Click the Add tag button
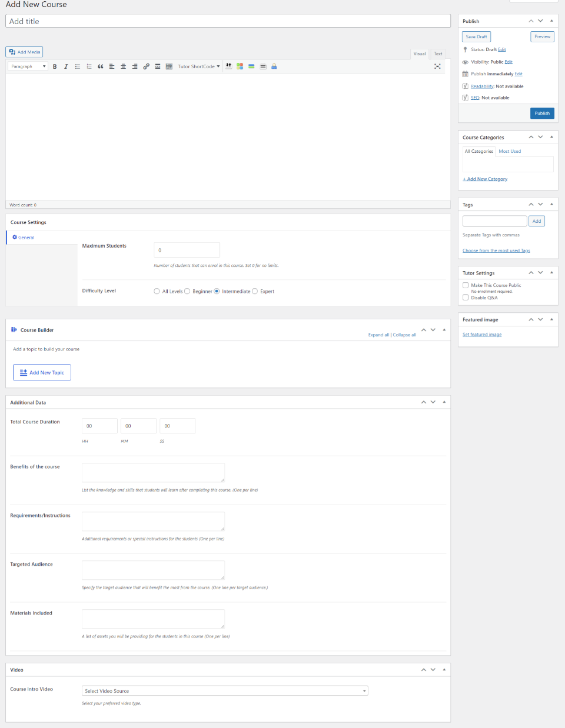Image resolution: width=565 pixels, height=728 pixels. [x=537, y=221]
